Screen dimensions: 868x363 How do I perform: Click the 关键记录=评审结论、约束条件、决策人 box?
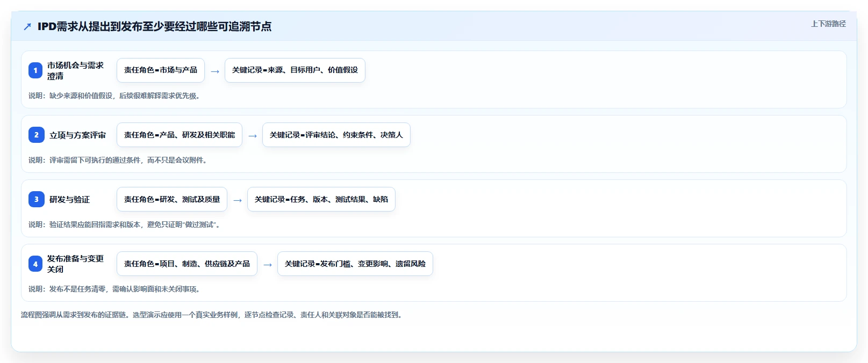[x=336, y=135]
